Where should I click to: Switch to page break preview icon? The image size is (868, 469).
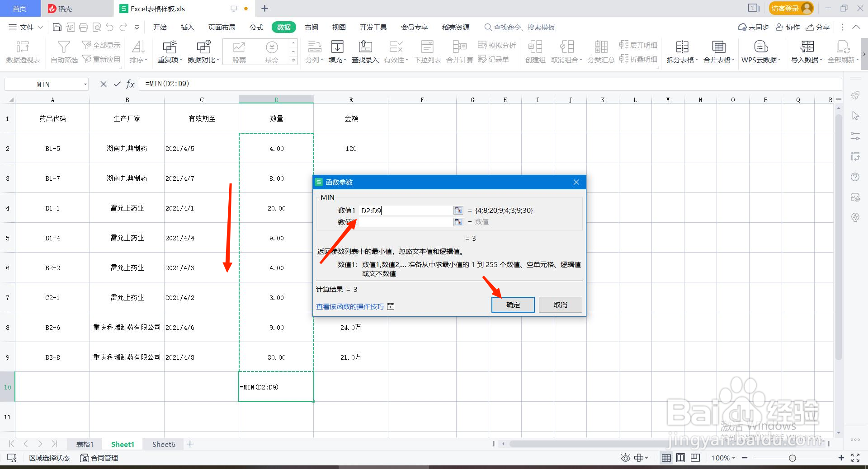[695, 458]
